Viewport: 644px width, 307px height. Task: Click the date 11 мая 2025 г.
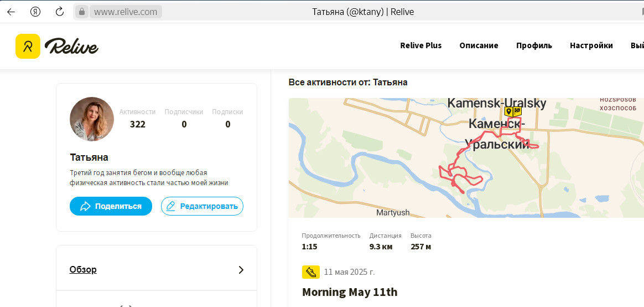coord(349,272)
